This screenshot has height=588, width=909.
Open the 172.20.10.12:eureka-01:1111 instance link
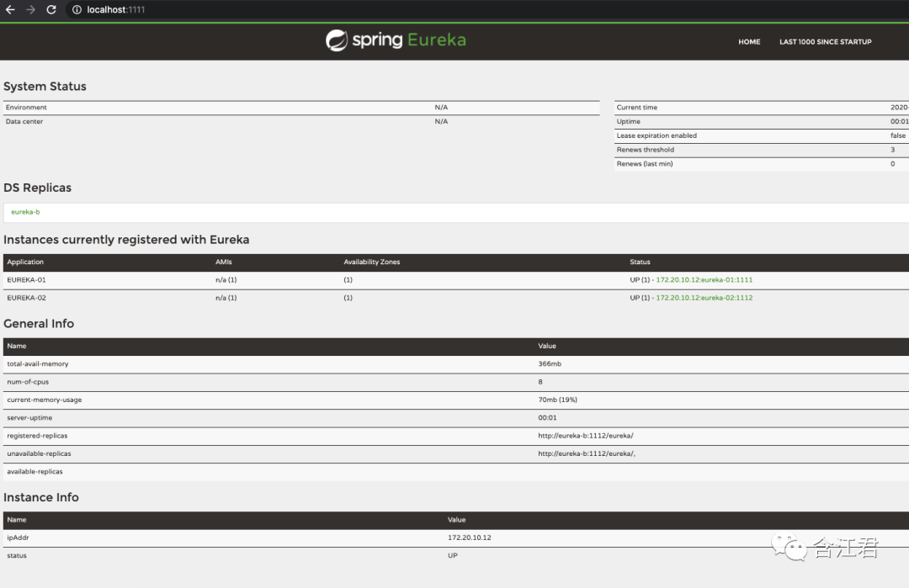(704, 280)
